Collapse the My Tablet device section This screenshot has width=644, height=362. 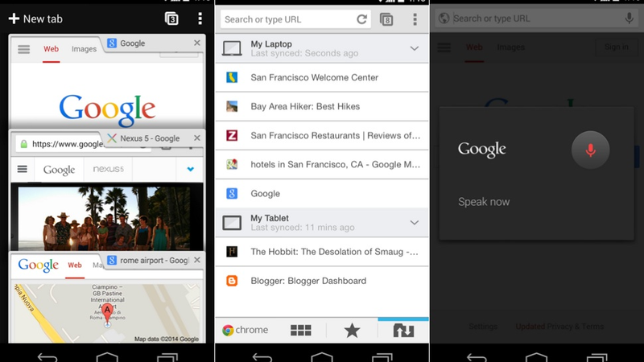click(x=415, y=223)
